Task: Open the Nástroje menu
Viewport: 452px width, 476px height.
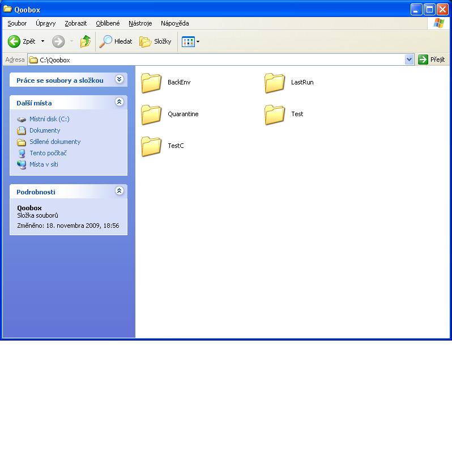Action: [x=140, y=23]
